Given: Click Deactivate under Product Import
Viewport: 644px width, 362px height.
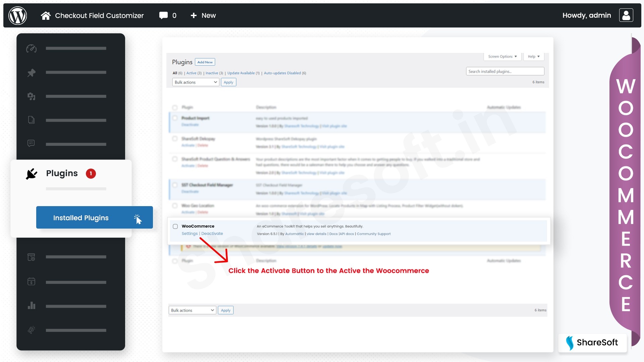Looking at the screenshot, I should 190,125.
